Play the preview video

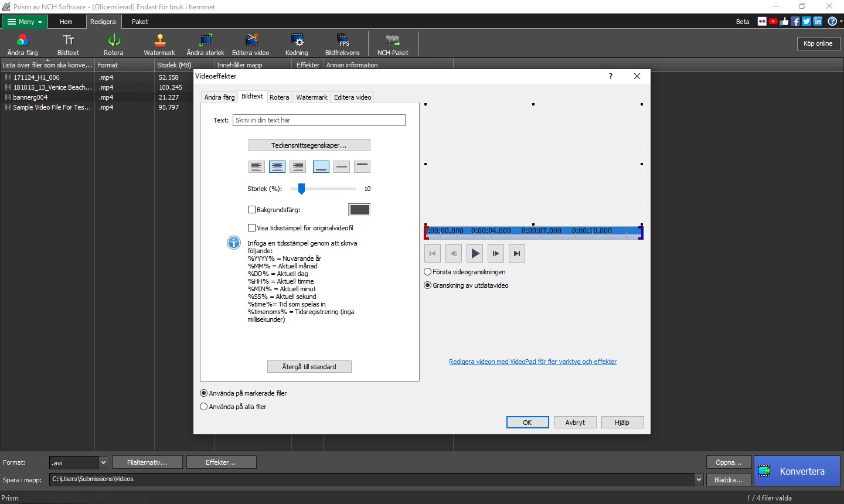coord(475,254)
